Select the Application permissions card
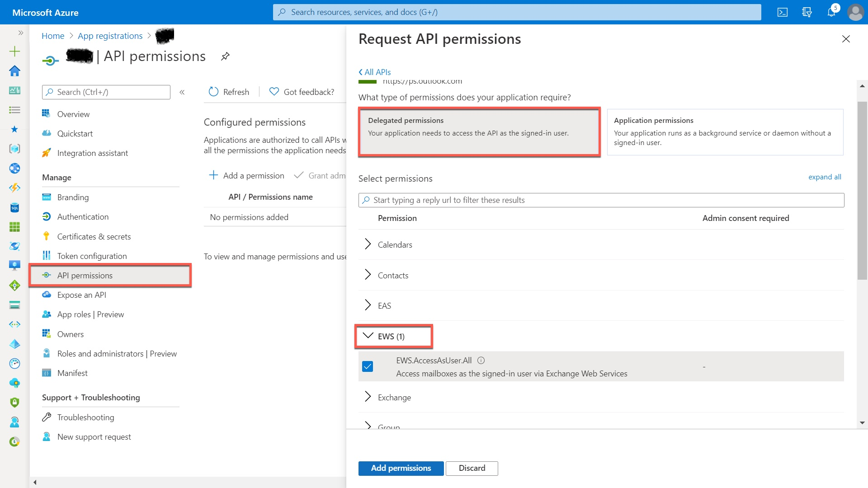868x488 pixels. point(725,132)
